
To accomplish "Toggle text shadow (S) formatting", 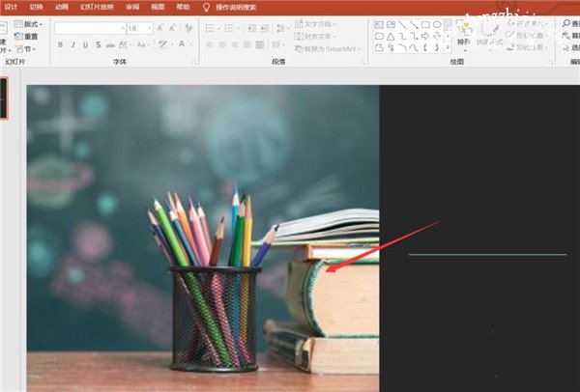I will 98,44.
